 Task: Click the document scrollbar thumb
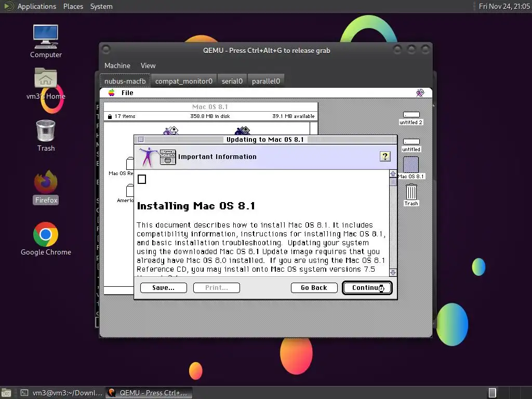coord(393,182)
